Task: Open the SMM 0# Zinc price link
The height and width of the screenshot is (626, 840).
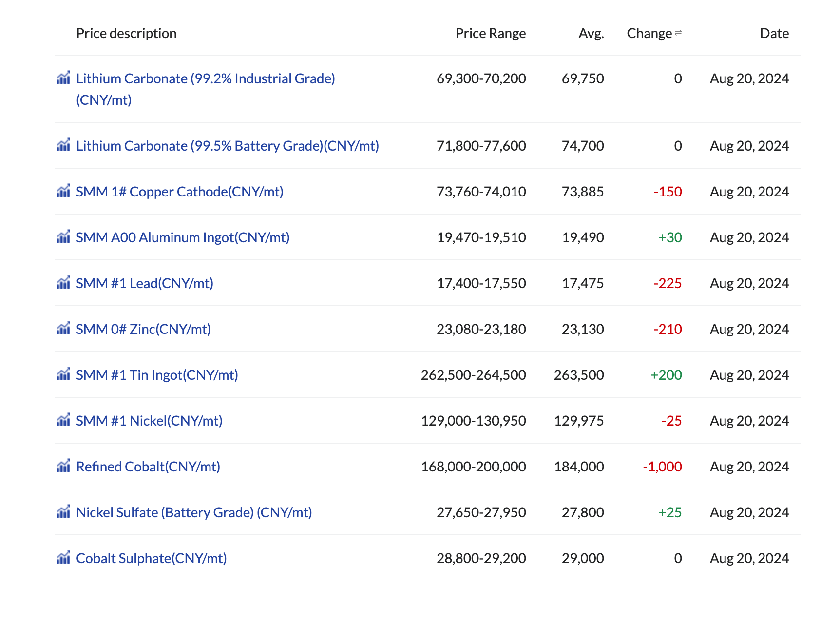Action: (143, 329)
